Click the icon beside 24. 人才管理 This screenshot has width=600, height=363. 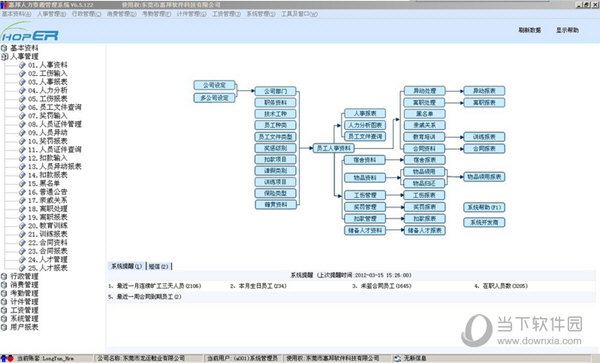click(x=22, y=259)
